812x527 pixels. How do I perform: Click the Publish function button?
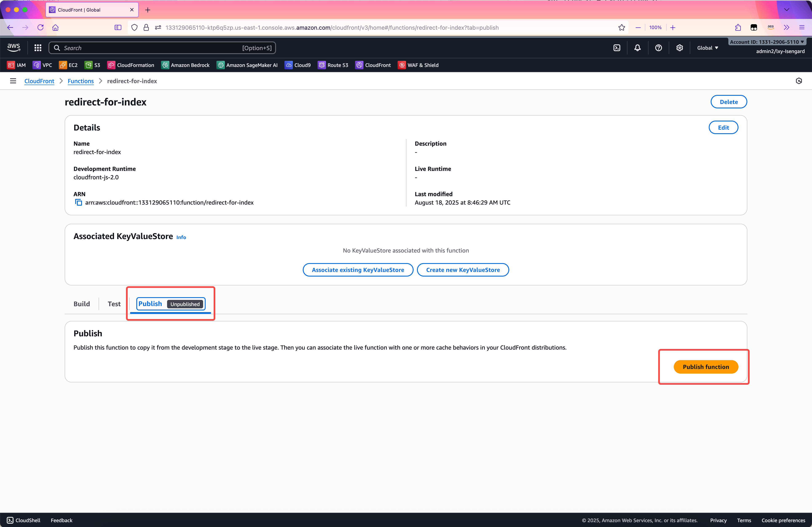coord(706,367)
